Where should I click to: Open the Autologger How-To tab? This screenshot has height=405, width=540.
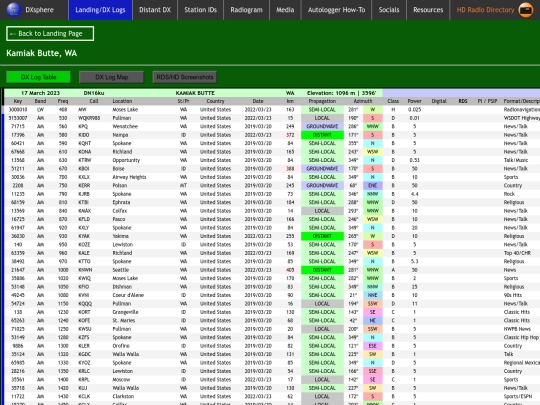tap(336, 10)
